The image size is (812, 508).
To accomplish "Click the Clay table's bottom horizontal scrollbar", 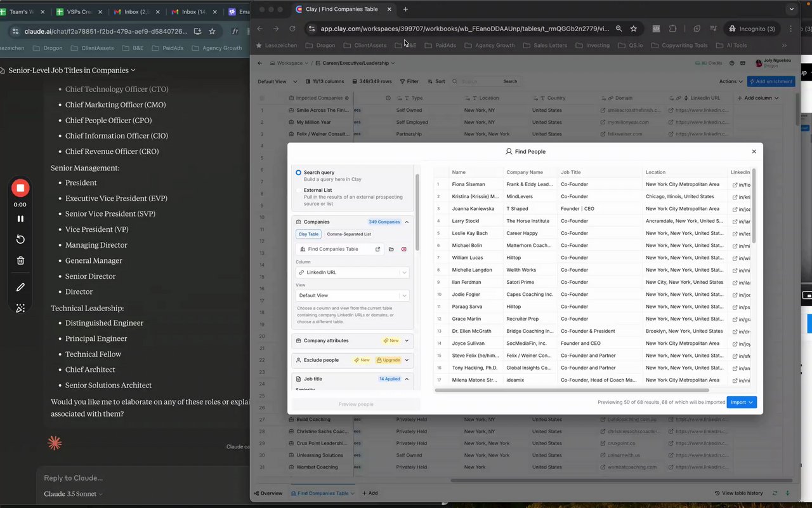I will [x=622, y=480].
